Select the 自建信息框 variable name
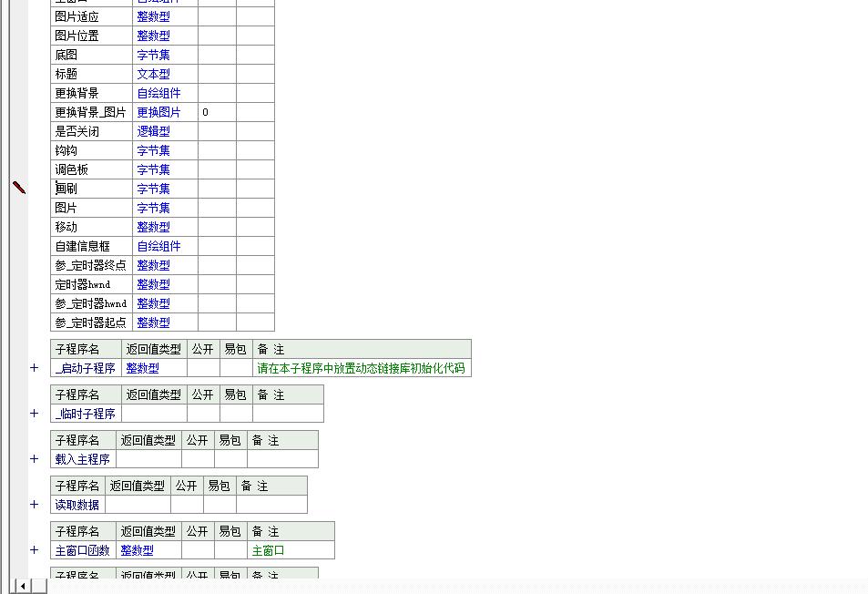 (83, 246)
